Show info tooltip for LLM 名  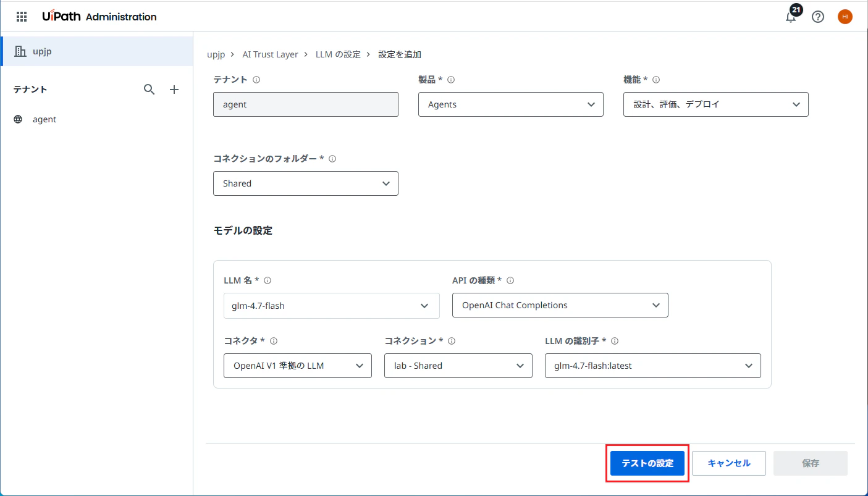pos(268,280)
